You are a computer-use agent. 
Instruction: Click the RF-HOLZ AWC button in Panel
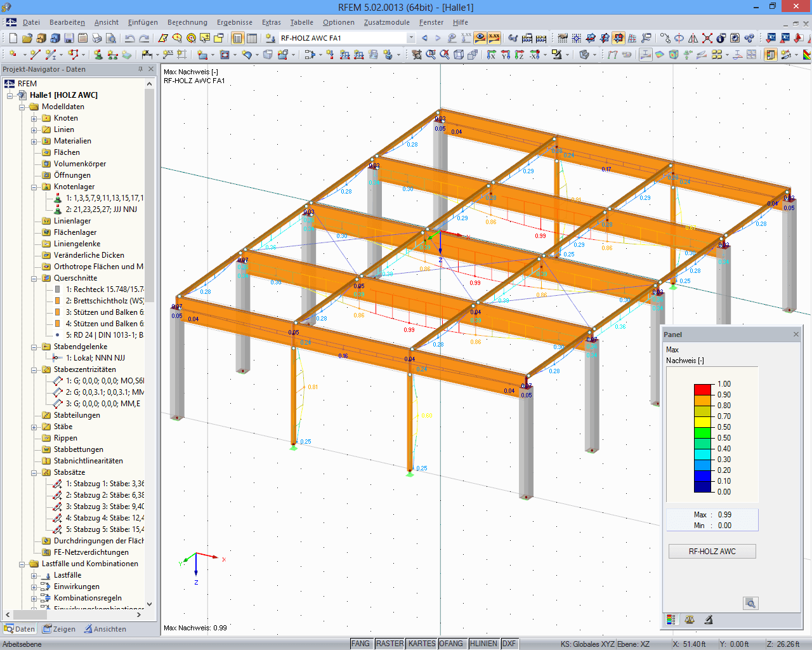(x=712, y=551)
